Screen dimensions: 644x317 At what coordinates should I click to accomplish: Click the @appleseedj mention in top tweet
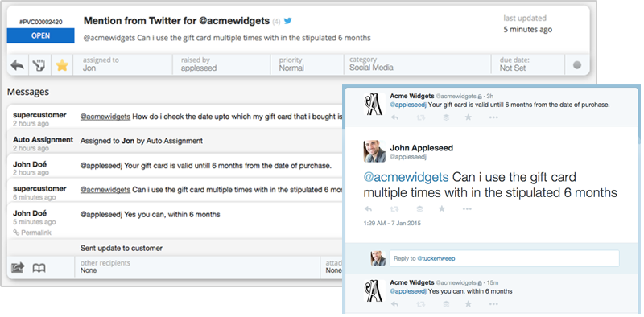point(408,105)
